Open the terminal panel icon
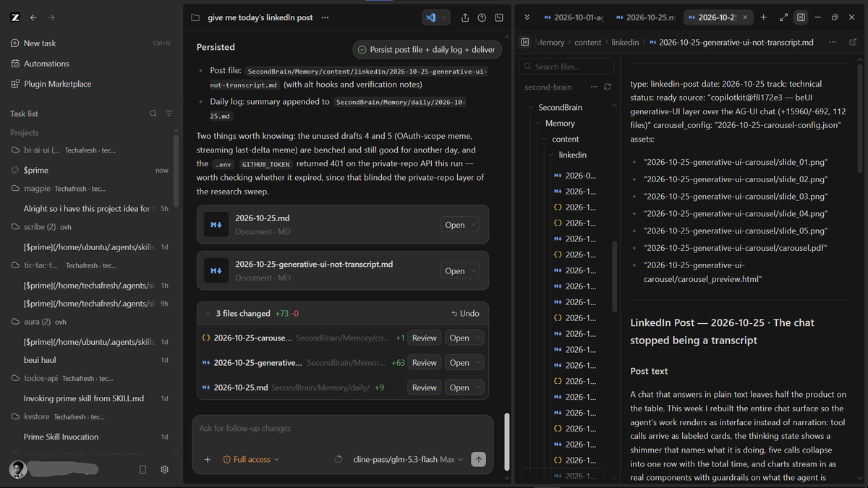 click(499, 17)
